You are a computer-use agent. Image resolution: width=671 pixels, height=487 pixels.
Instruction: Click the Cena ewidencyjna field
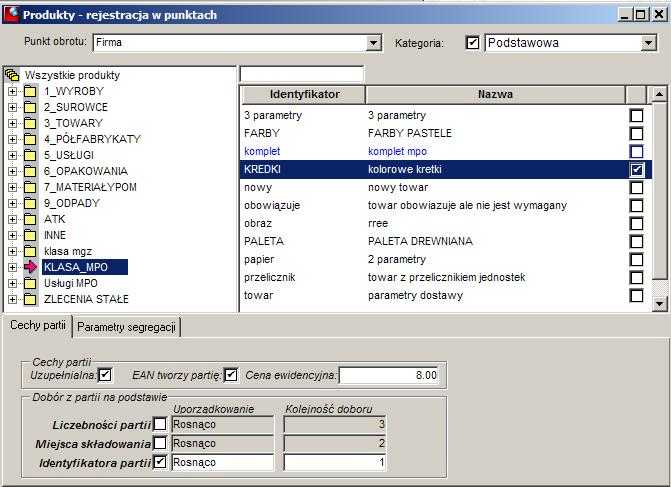tap(389, 375)
